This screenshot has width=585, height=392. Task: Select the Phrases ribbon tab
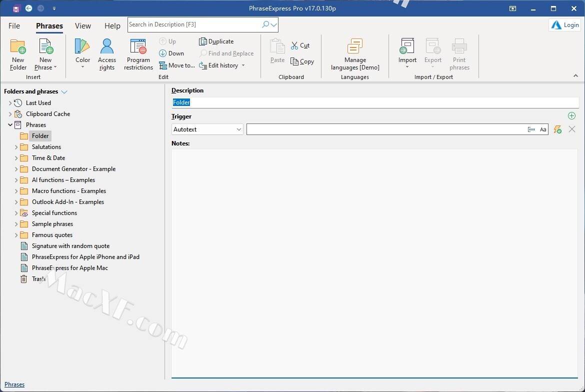click(49, 25)
